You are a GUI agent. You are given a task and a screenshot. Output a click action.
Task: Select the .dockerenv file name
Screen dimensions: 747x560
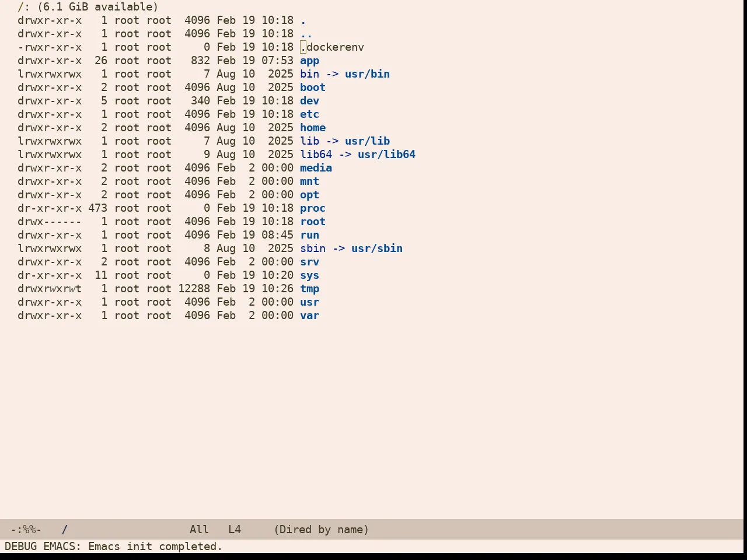pyautogui.click(x=332, y=47)
